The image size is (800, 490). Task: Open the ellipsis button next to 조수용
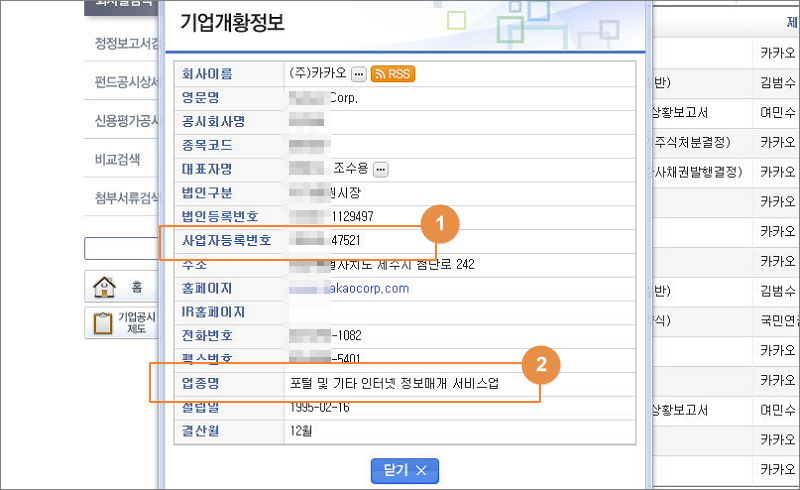(x=381, y=169)
